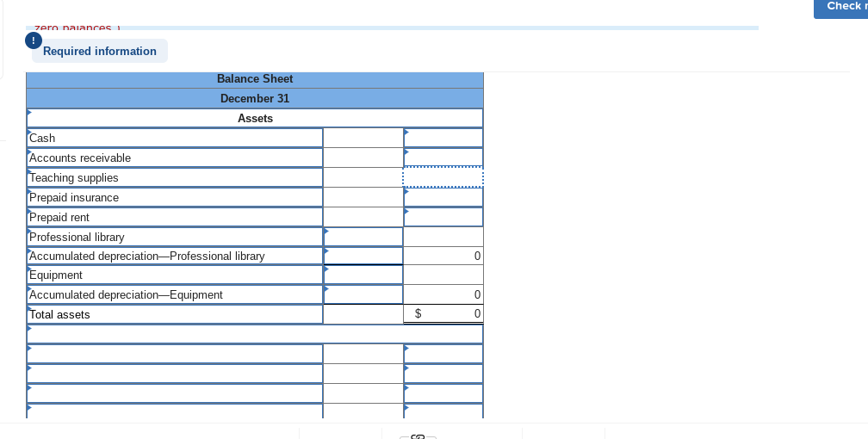Screen dimensions: 868x439
Task: Click the dotted Teaching supplies amount field
Action: 443,177
